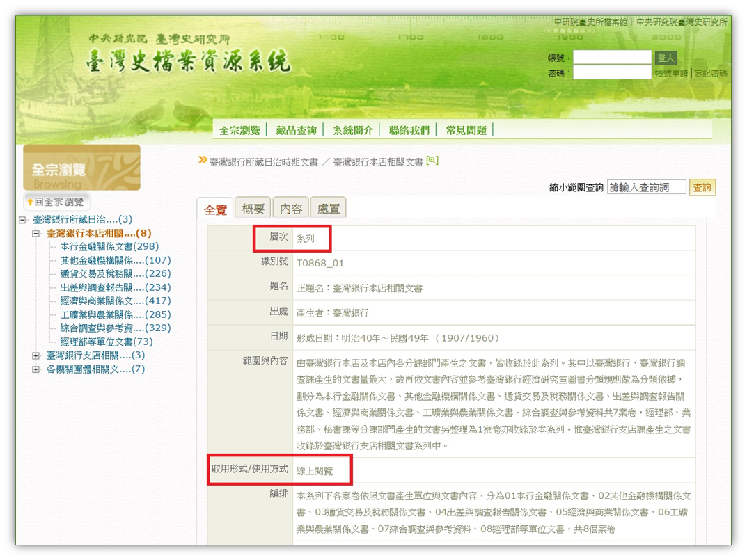Open the 全宗瀏覽 navigation menu
747x560 pixels.
pyautogui.click(x=239, y=130)
